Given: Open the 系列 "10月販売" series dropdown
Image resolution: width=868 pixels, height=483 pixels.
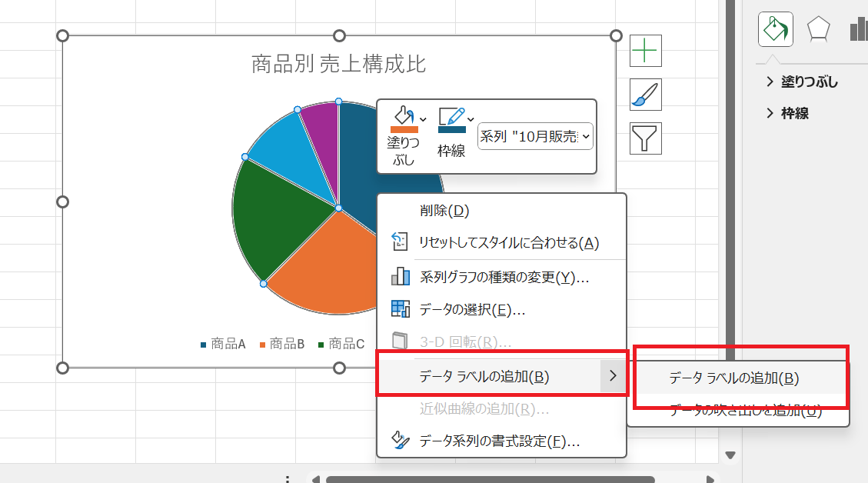Looking at the screenshot, I should (535, 136).
